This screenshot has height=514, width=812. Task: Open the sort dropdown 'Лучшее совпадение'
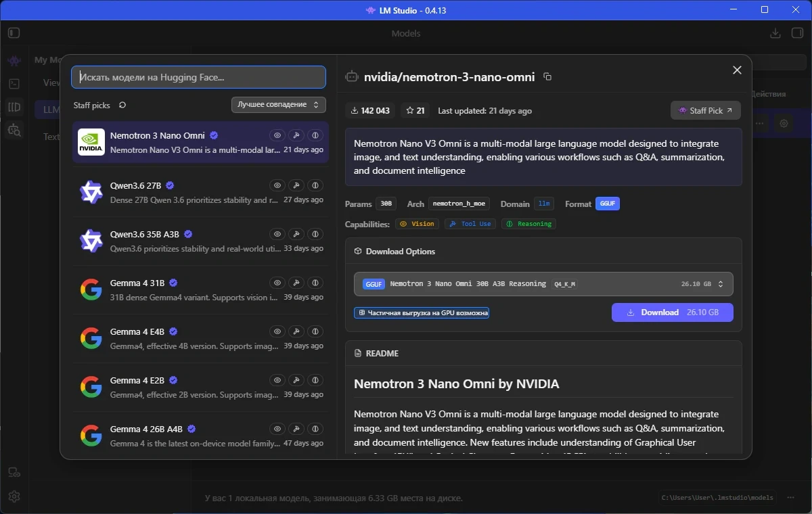[278, 105]
